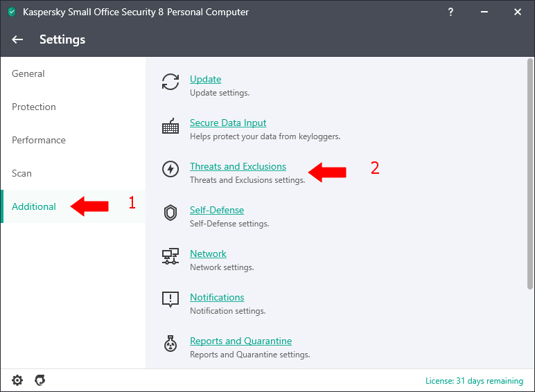Select the Scan settings tab
Screen dimensions: 535x392
[73, 173]
